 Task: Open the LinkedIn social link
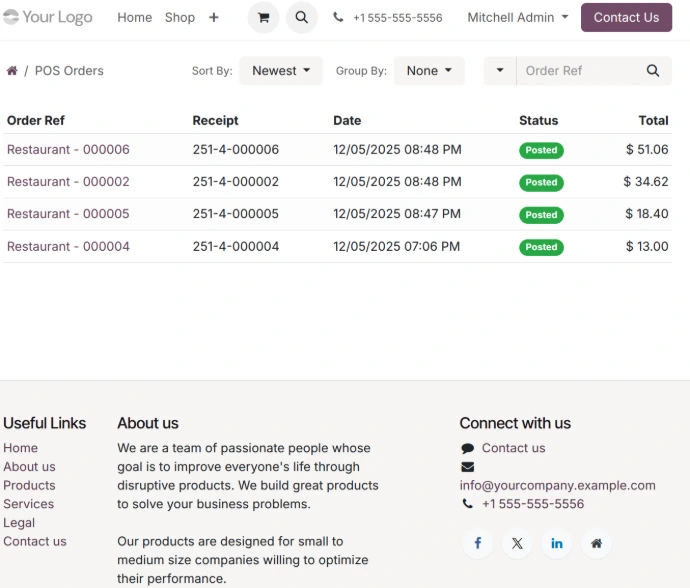[x=557, y=543]
